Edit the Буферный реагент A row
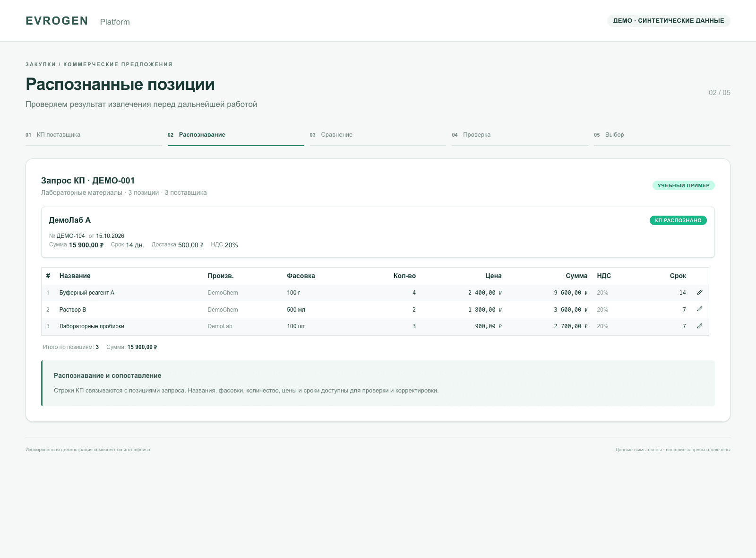Screen dimensions: 756x558 click(x=700, y=293)
